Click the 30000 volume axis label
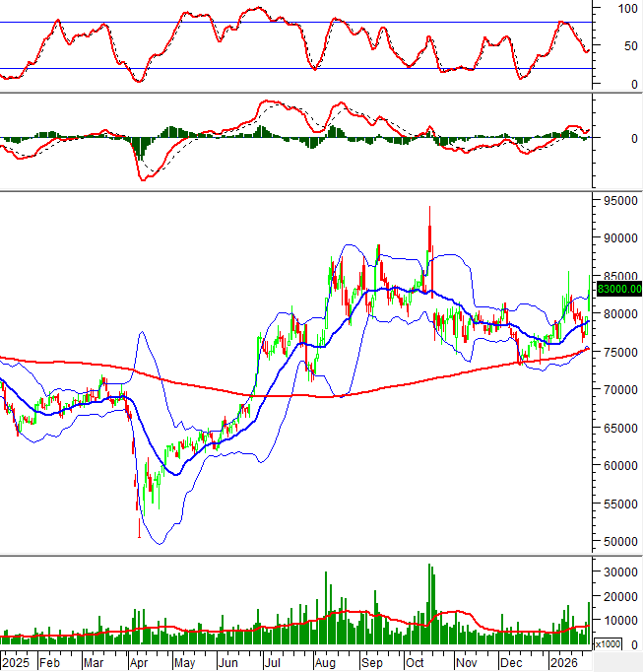The width and height of the screenshot is (643, 672). point(615,572)
